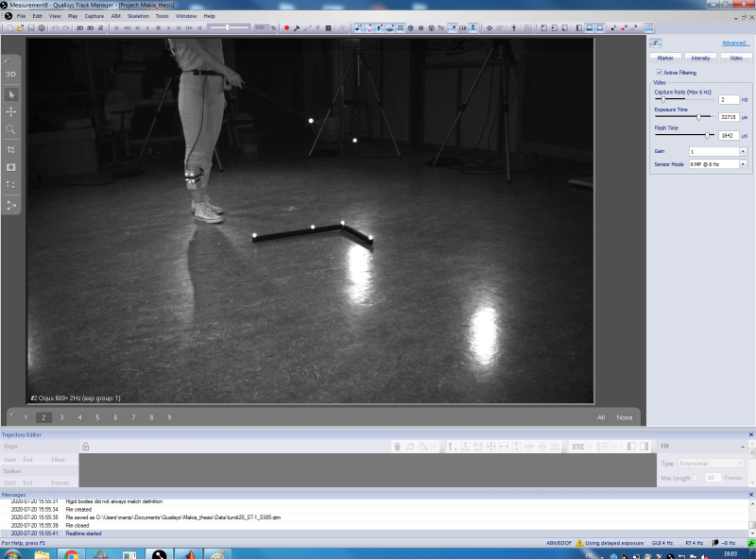The image size is (756, 559).
Task: Select the pointer cursor tool
Action: click(x=11, y=94)
